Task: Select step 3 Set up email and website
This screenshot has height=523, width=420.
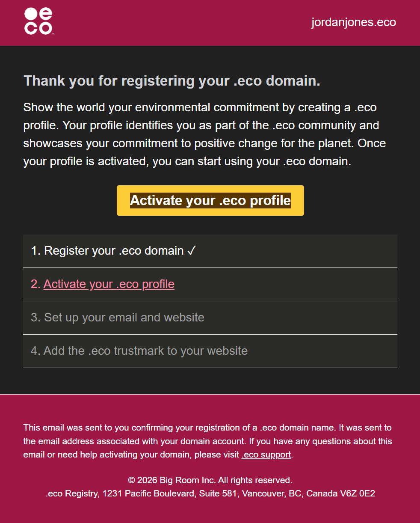Action: (x=124, y=318)
